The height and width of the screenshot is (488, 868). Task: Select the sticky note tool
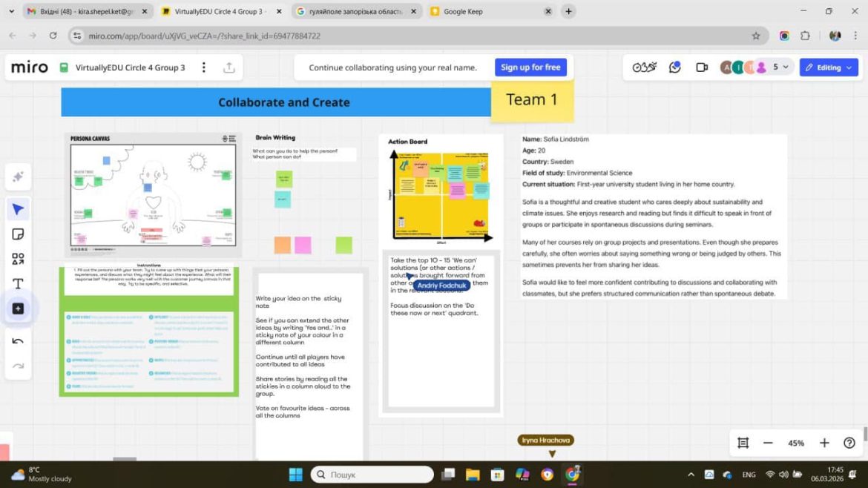point(19,234)
